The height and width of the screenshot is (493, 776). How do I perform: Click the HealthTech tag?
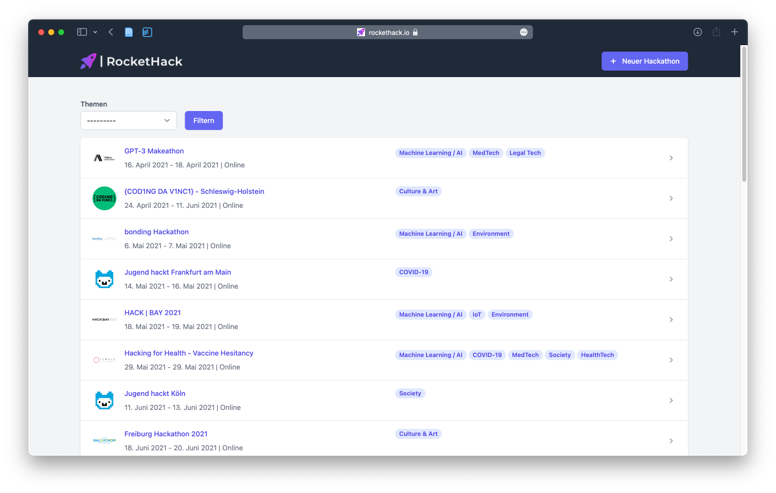pos(597,355)
